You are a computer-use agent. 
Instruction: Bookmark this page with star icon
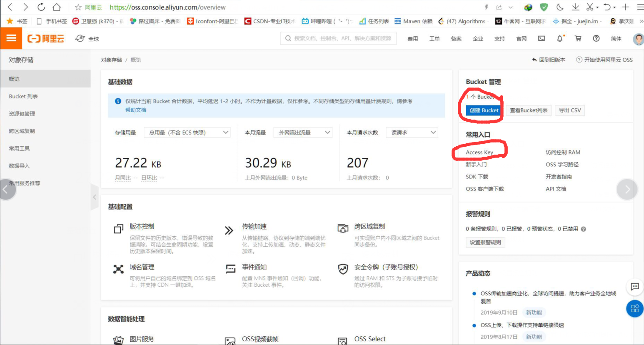coord(78,7)
